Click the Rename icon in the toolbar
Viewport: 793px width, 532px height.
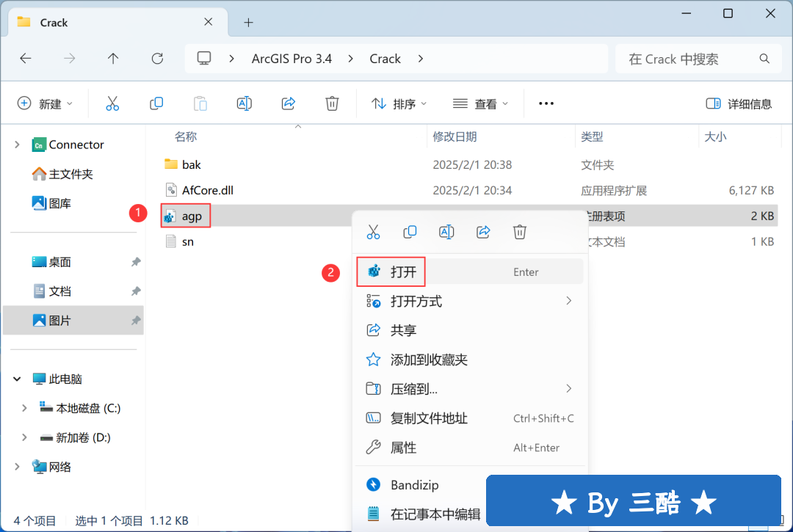pos(245,103)
